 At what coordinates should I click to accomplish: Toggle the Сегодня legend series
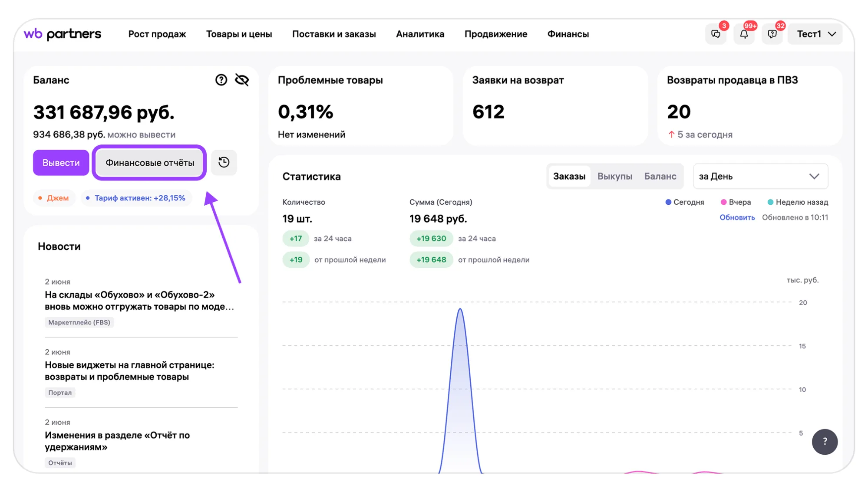[685, 202]
